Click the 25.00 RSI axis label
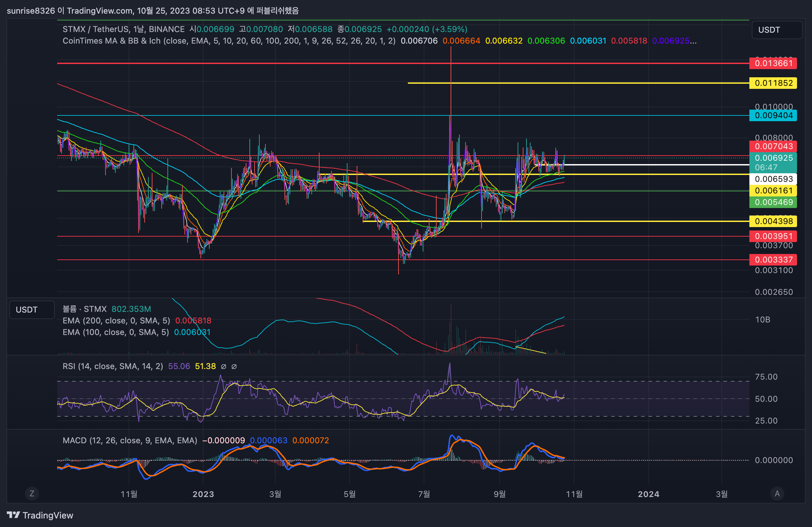Screen dimensions: 812x527 coord(766,420)
